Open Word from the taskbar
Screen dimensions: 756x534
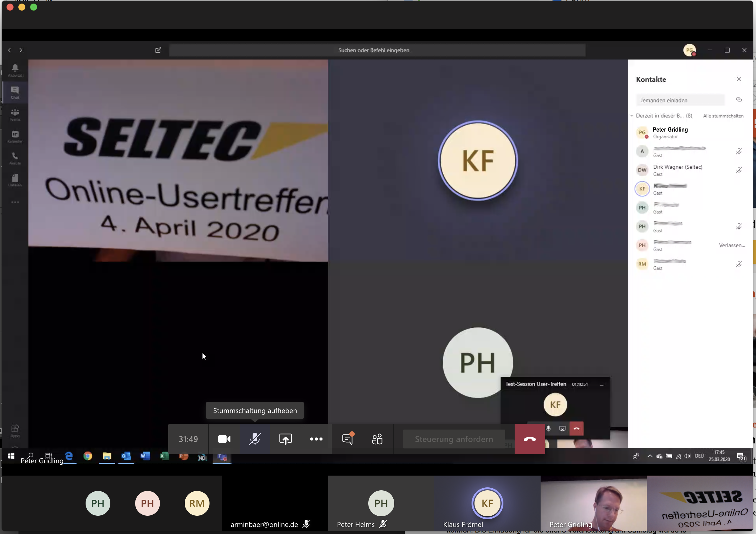click(x=145, y=456)
